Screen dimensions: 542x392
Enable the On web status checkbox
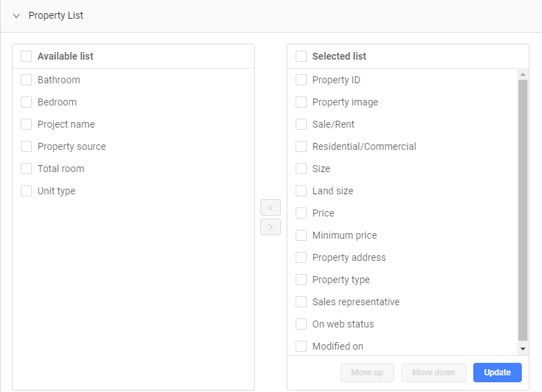pos(301,324)
